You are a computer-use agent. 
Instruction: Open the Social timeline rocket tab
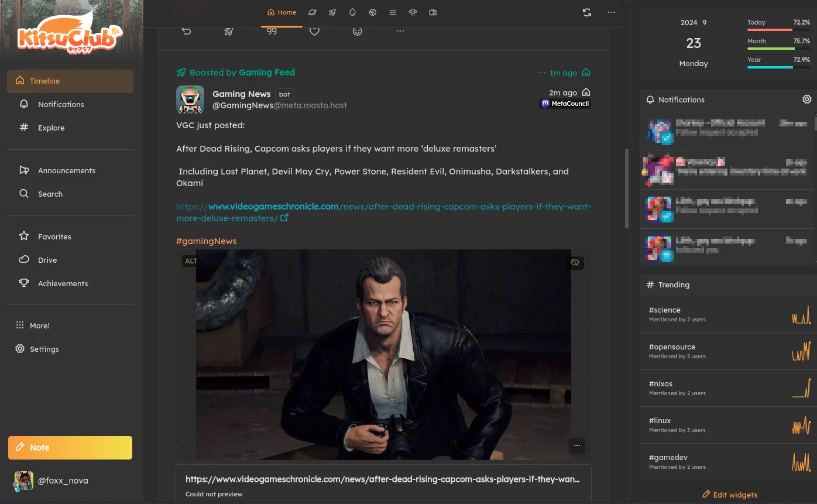click(332, 12)
